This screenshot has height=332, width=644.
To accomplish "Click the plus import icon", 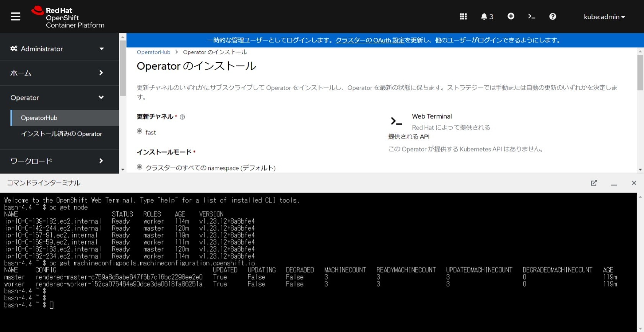I will [x=511, y=16].
